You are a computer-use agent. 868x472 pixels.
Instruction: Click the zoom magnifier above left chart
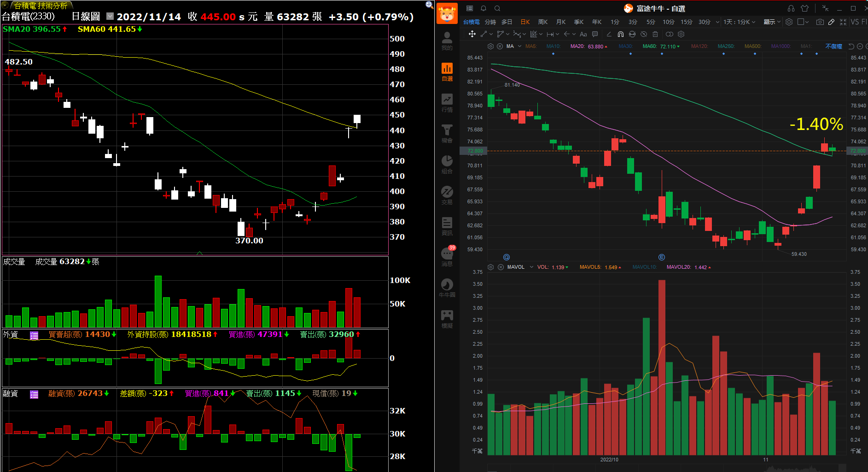tap(429, 5)
